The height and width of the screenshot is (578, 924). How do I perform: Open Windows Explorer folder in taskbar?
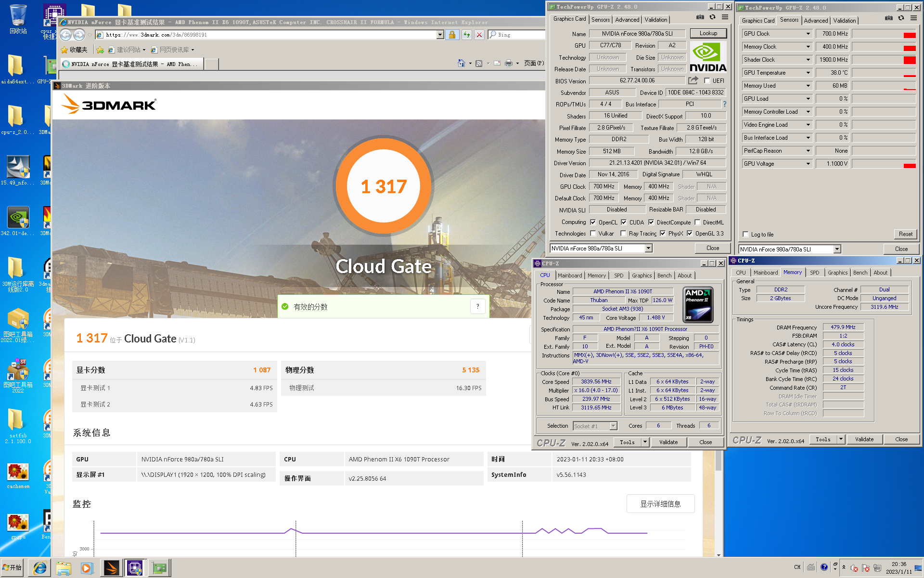click(x=63, y=568)
